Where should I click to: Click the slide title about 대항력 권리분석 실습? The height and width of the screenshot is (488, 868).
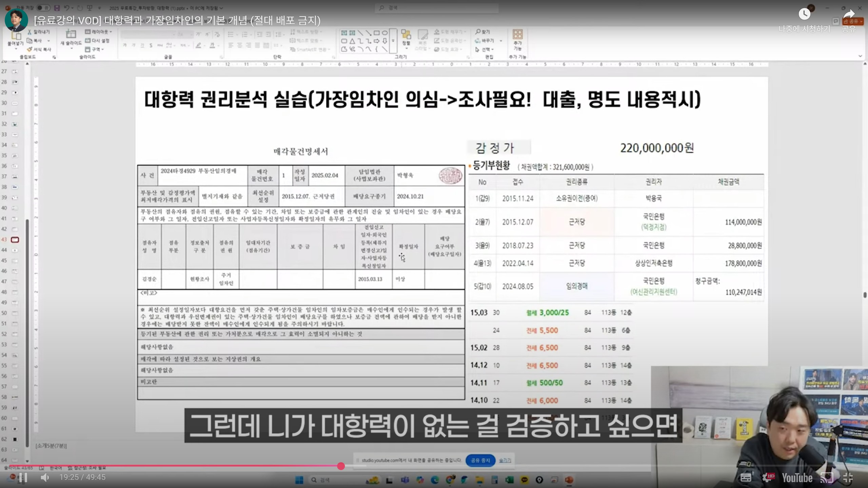pos(422,99)
